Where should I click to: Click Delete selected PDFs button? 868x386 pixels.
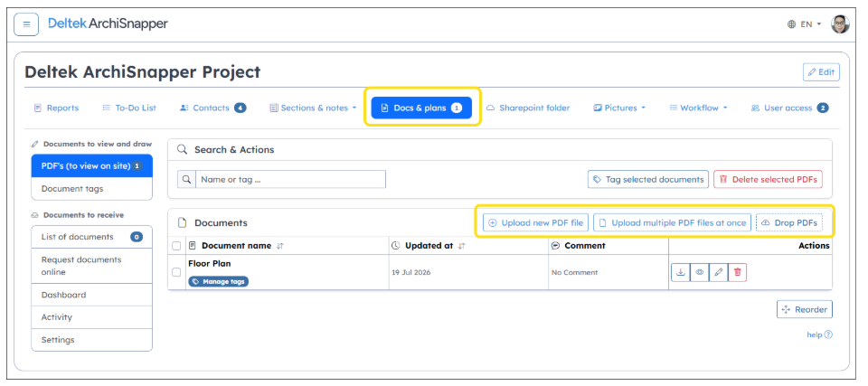(769, 179)
